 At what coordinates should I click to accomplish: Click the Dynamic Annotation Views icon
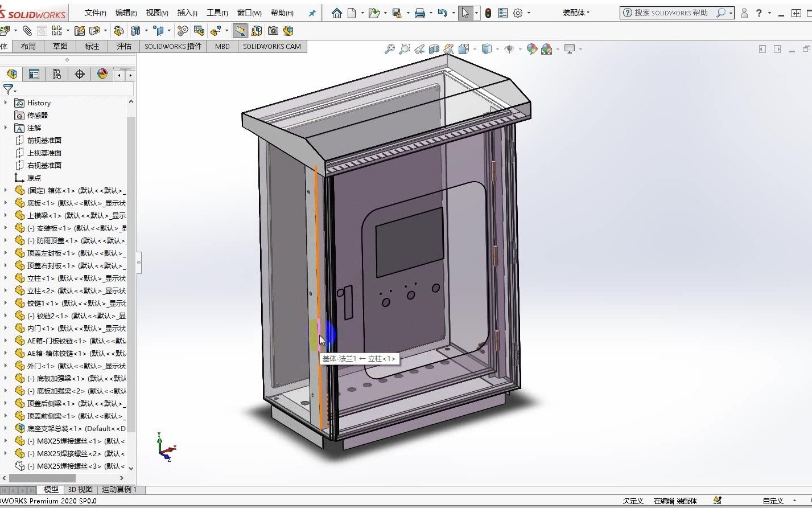449,49
